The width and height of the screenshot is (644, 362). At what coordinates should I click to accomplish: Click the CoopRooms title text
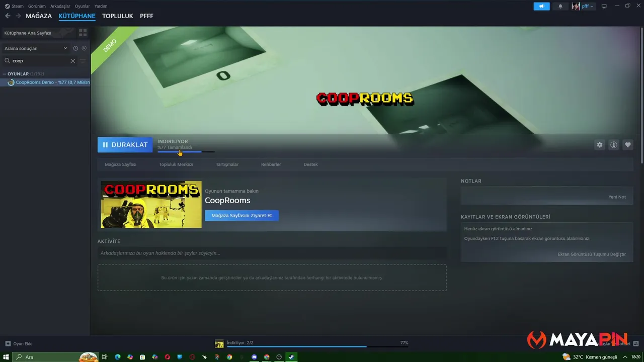click(227, 201)
